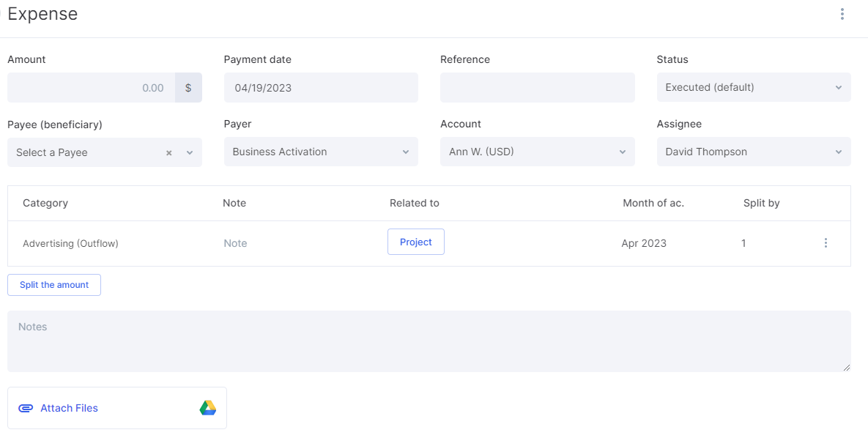The width and height of the screenshot is (868, 438).
Task: Click the dollar currency symbol
Action: (188, 87)
